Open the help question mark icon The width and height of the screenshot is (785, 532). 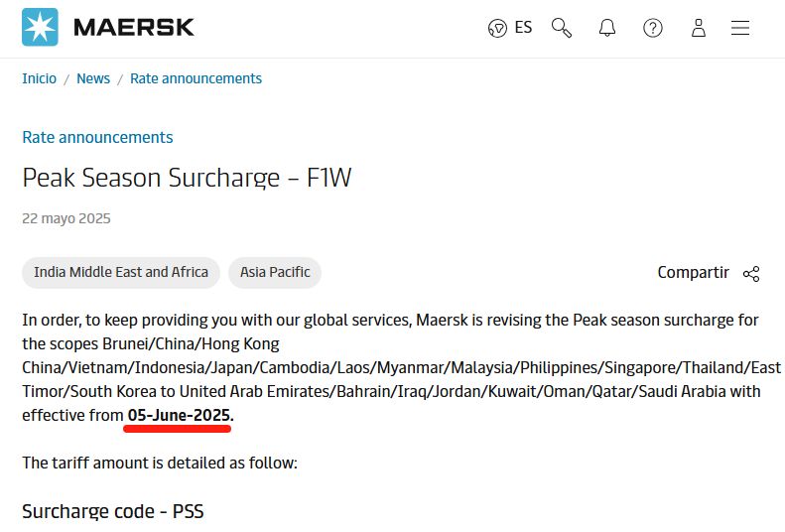pyautogui.click(x=653, y=28)
